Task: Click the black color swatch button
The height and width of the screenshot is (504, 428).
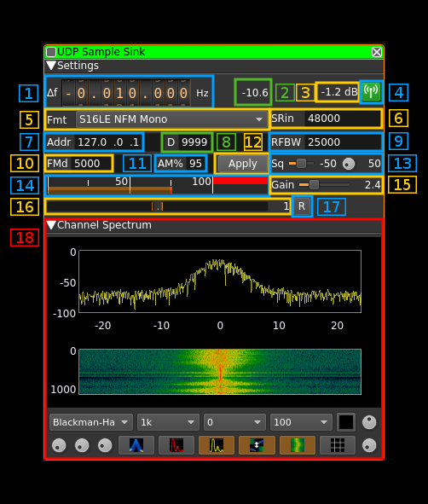Action: (346, 422)
